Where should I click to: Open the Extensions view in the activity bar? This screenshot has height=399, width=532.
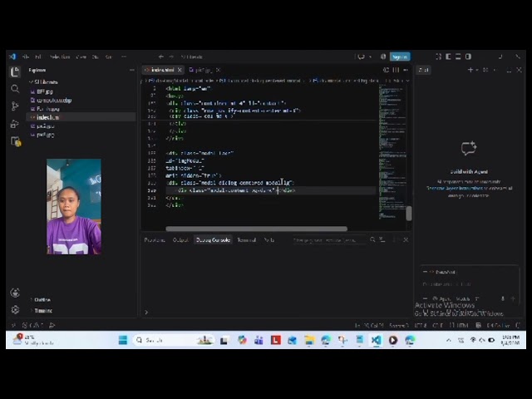15,141
